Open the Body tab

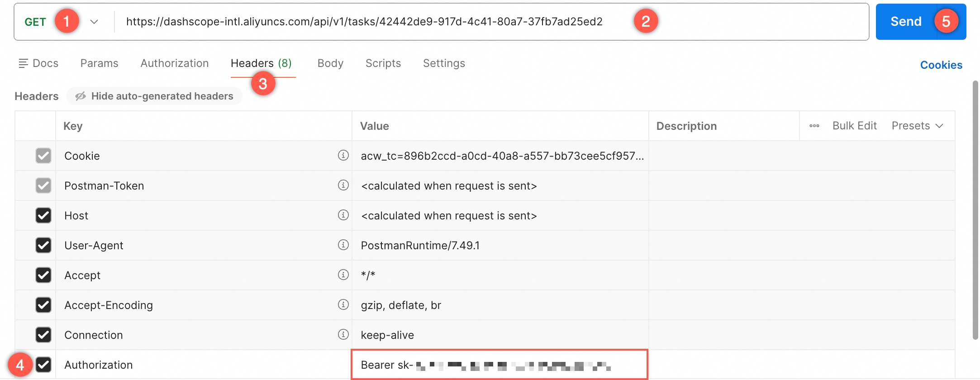click(331, 63)
